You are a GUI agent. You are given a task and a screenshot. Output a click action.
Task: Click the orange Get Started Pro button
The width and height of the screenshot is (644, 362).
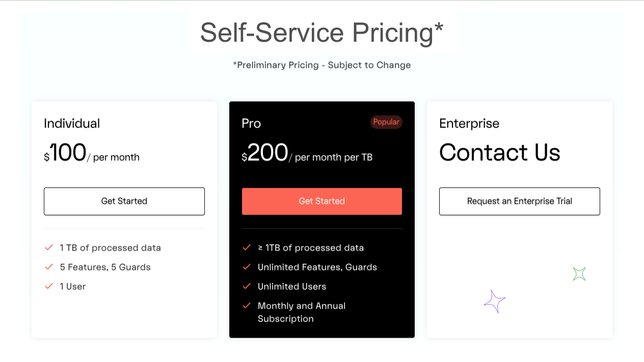tap(322, 201)
